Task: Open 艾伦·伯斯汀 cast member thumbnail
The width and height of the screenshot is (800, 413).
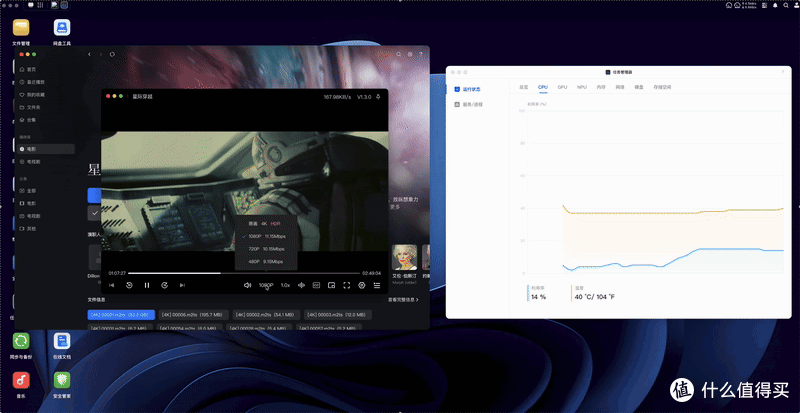Action: [404, 257]
